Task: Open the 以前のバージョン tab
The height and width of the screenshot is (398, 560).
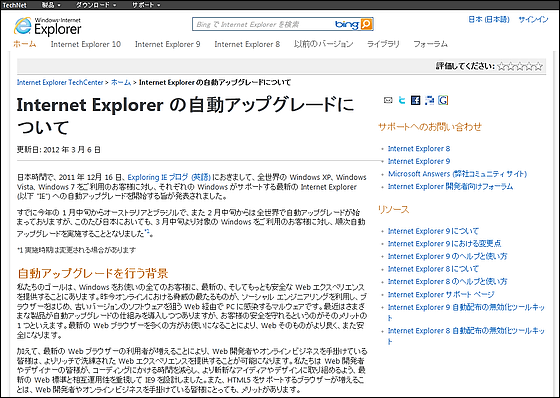Action: pyautogui.click(x=324, y=44)
